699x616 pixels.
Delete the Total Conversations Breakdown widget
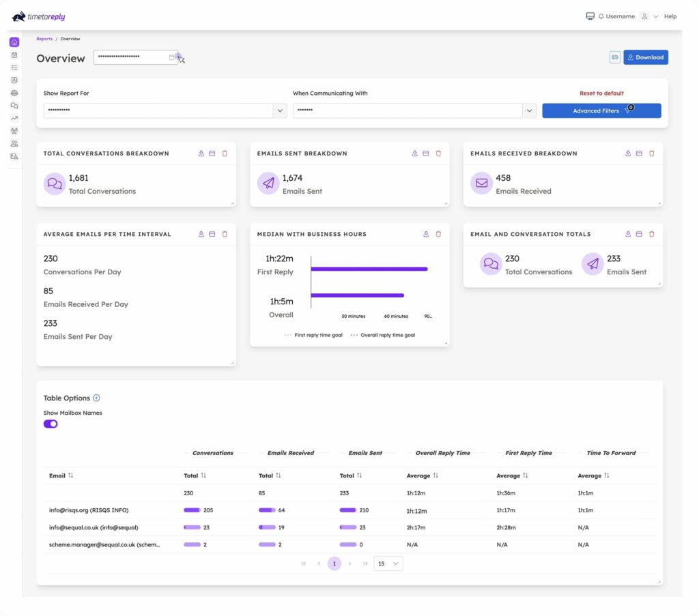click(x=225, y=153)
